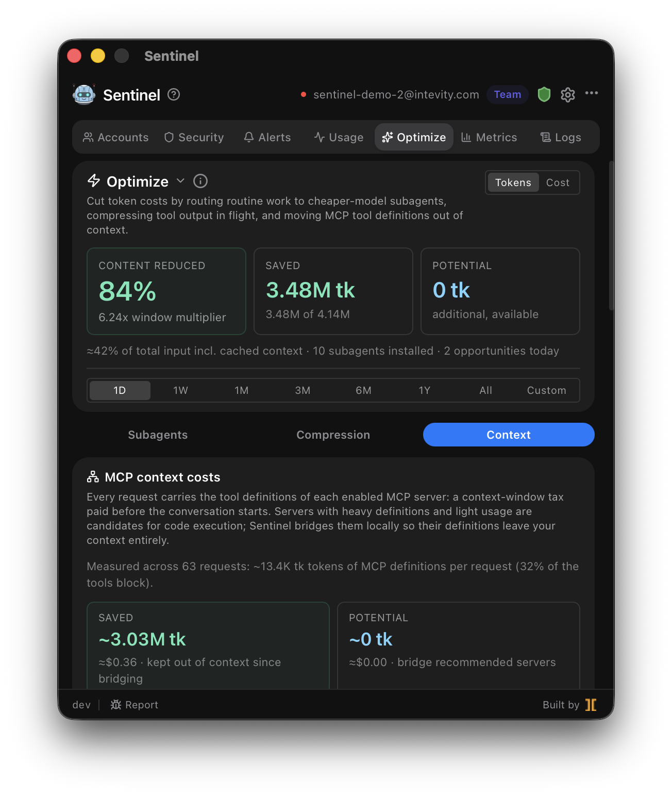This screenshot has width=672, height=796.
Task: Click the '3.48M of 4.14M' text
Action: 308,314
